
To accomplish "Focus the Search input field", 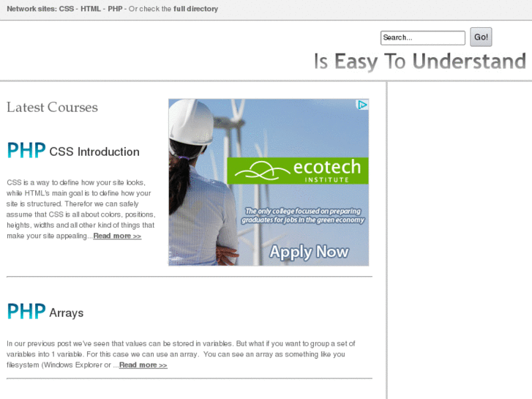I will [423, 37].
